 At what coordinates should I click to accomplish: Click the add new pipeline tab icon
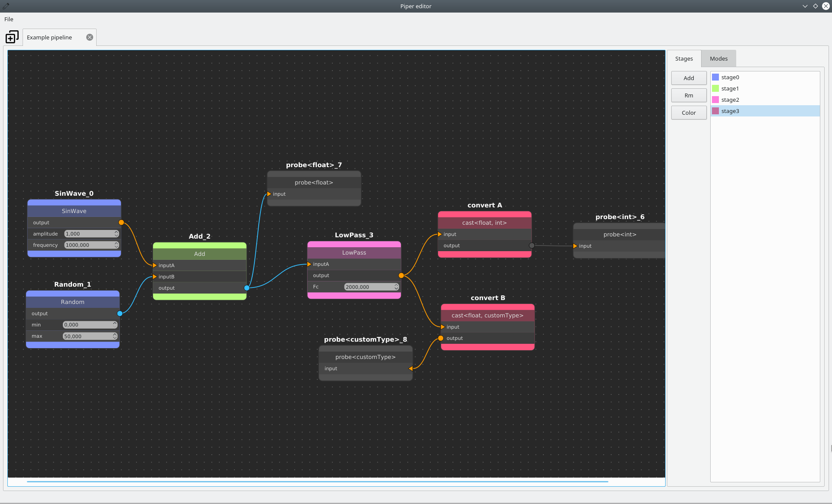click(12, 37)
